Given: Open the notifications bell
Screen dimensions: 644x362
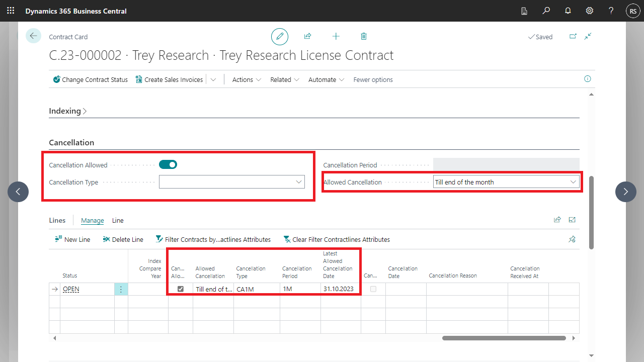Looking at the screenshot, I should (568, 11).
